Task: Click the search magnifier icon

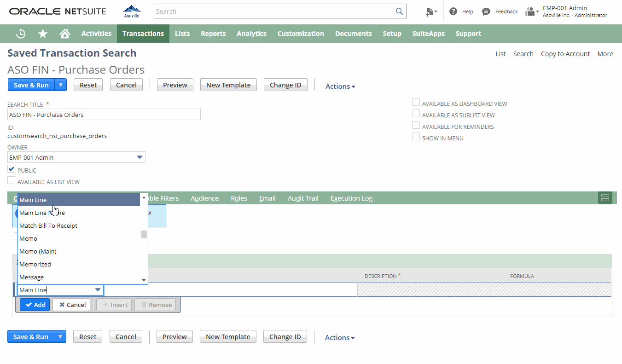Action: coord(399,12)
